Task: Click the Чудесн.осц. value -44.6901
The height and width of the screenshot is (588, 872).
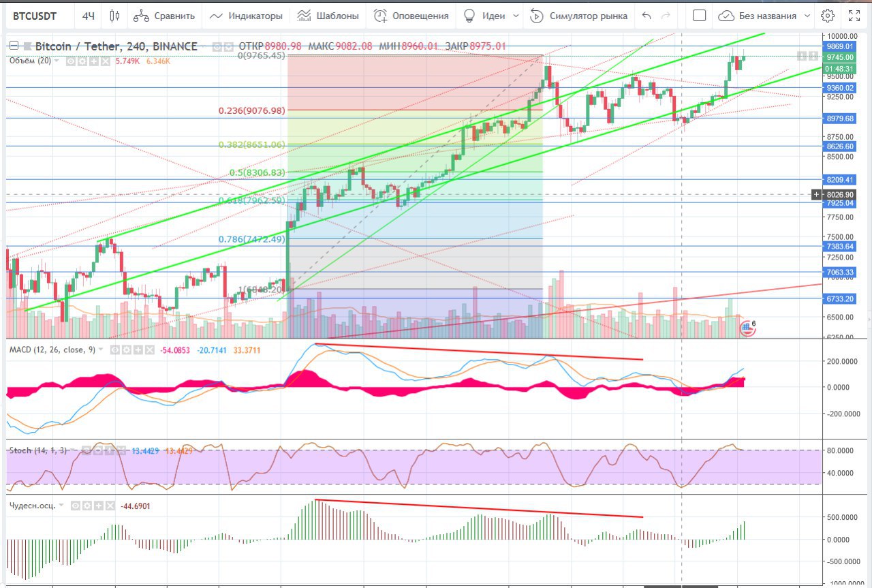Action: tap(136, 506)
